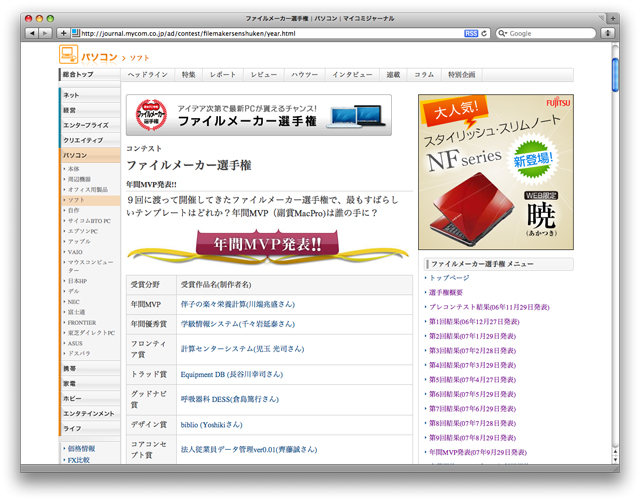Image resolution: width=640 pixels, height=501 pixels.
Task: Click the 年間MVP発表!! ribbon graphic
Action: (268, 245)
